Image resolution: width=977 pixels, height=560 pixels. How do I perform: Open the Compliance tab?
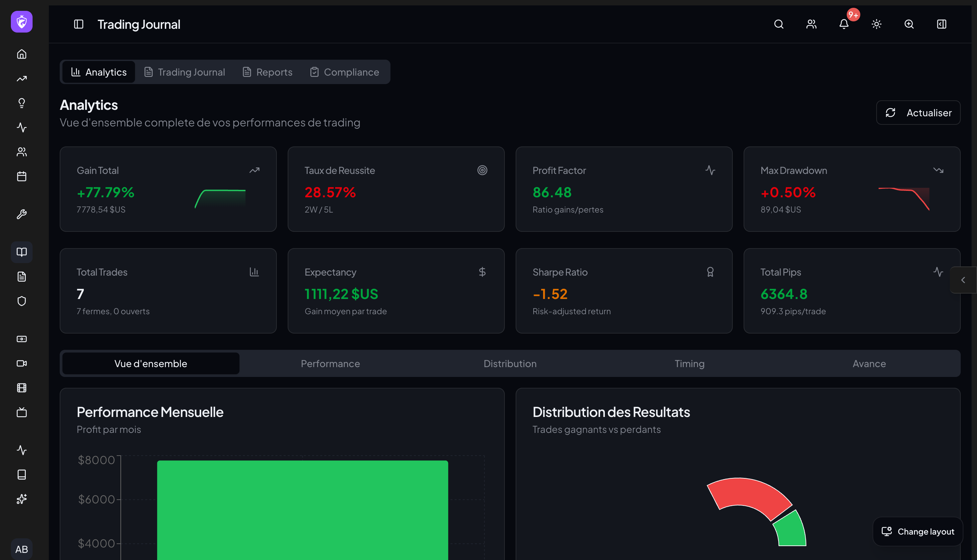pos(345,72)
